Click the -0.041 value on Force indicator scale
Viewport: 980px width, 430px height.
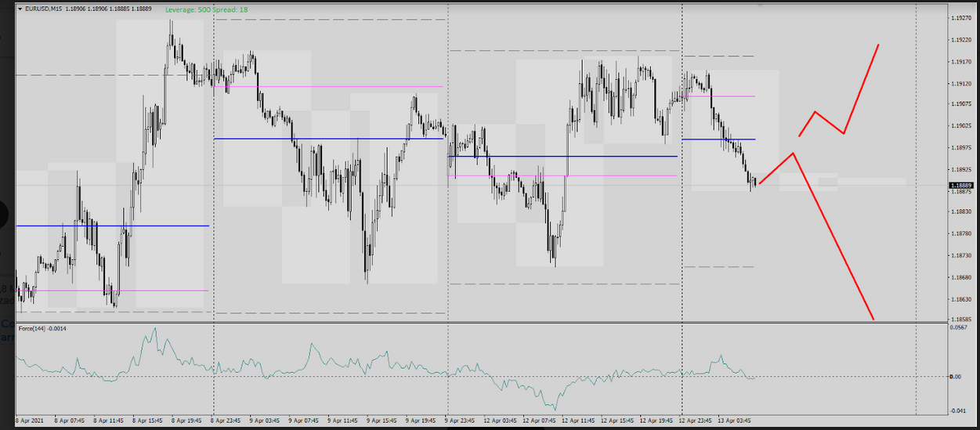(956, 410)
